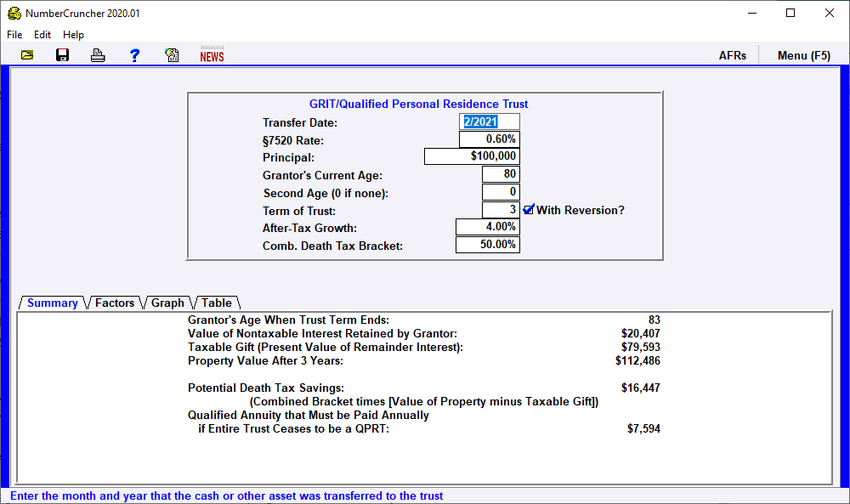Click the $20,407 retained interest value
The height and width of the screenshot is (504, 850).
640,333
